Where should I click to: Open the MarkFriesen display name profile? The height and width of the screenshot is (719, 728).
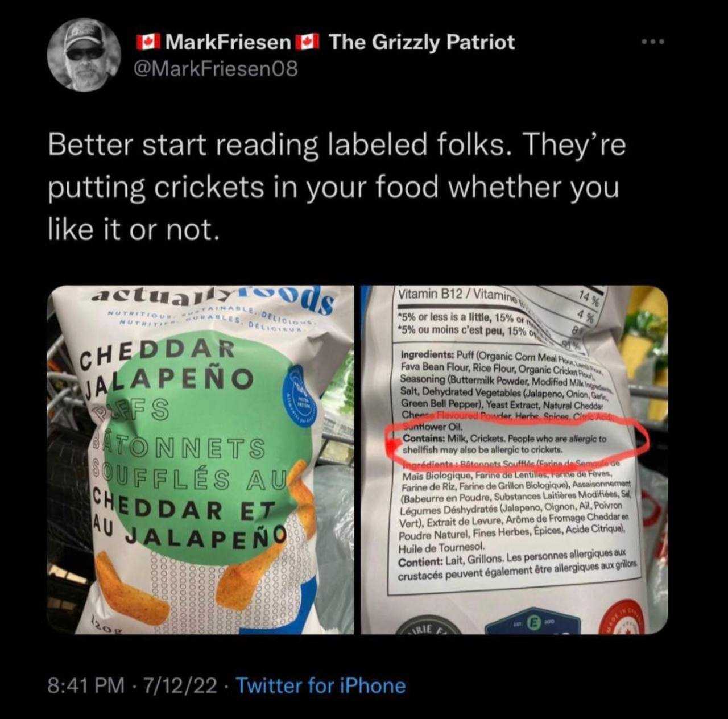coord(229,43)
